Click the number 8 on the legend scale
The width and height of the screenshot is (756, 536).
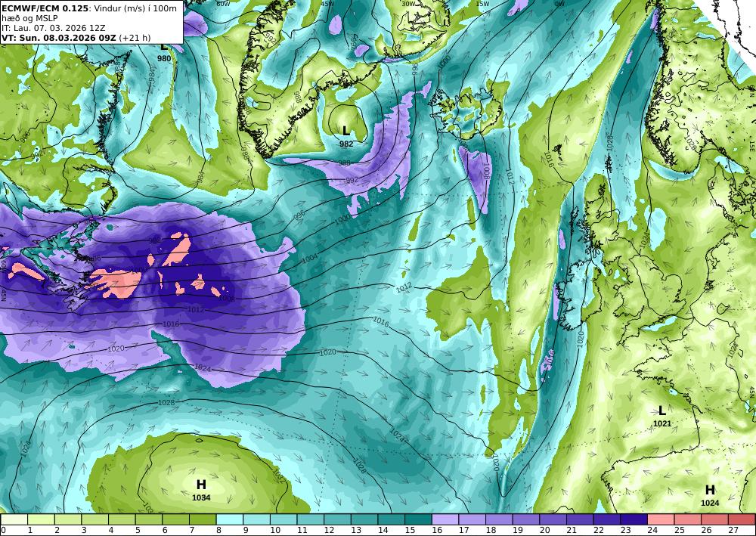point(219,530)
